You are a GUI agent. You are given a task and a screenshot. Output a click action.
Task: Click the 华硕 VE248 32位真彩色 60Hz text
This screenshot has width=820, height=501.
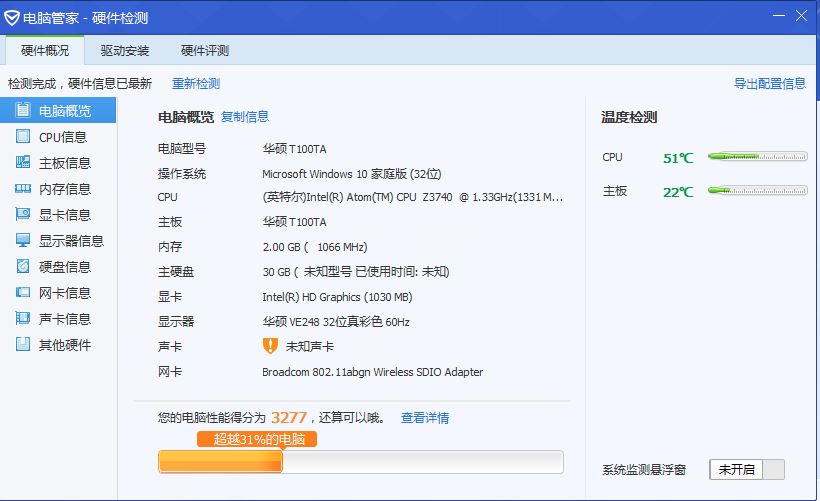tap(336, 322)
